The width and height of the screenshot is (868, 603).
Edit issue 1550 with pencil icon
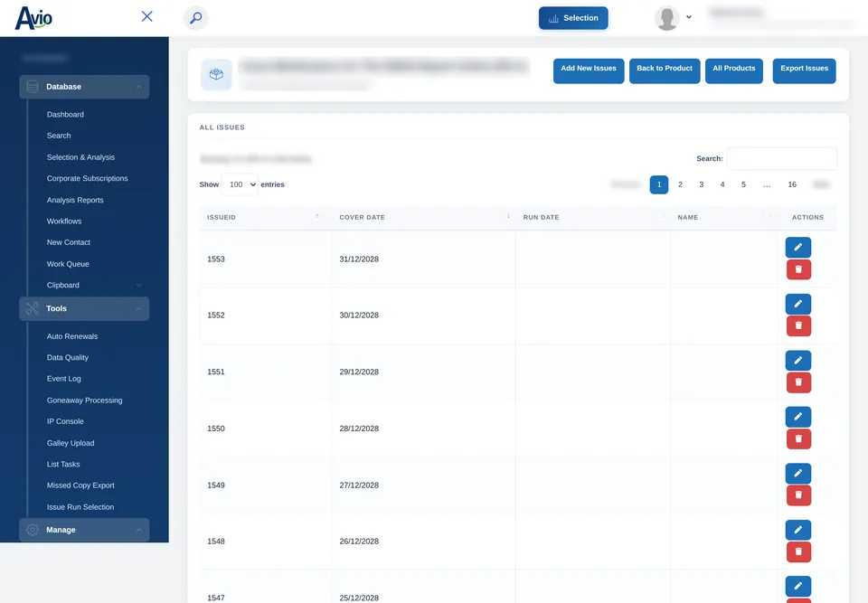point(797,417)
